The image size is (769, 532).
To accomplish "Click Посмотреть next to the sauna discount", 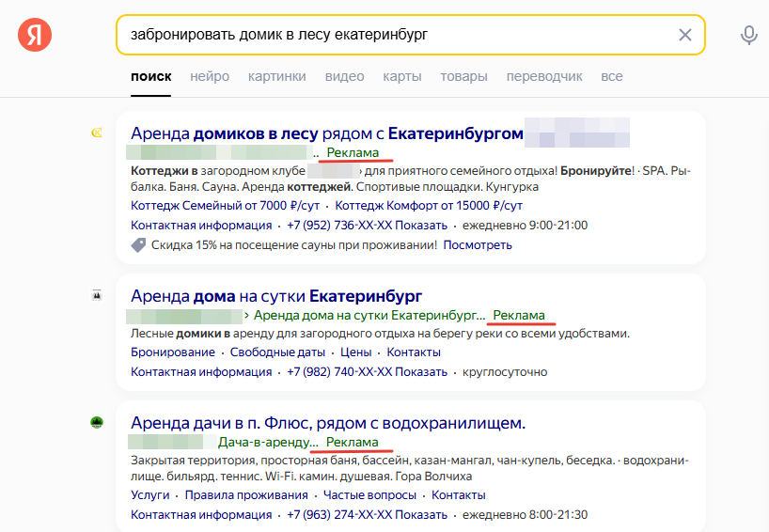I will pyautogui.click(x=478, y=244).
